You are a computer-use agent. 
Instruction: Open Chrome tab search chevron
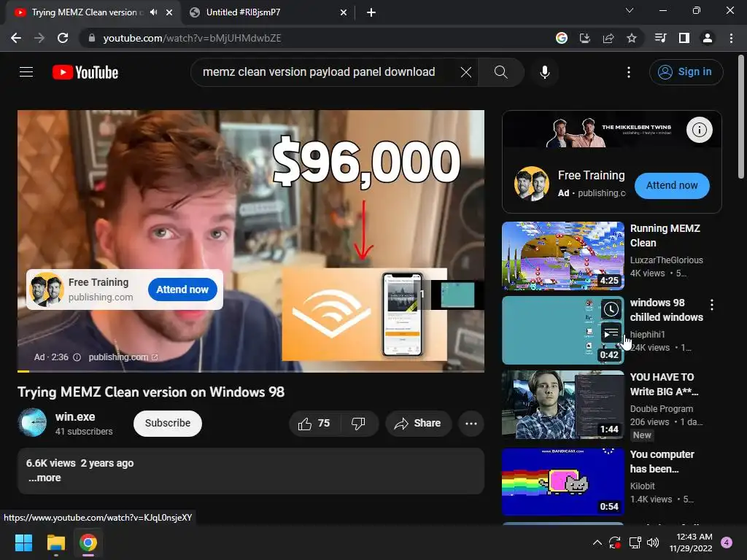coord(630,10)
